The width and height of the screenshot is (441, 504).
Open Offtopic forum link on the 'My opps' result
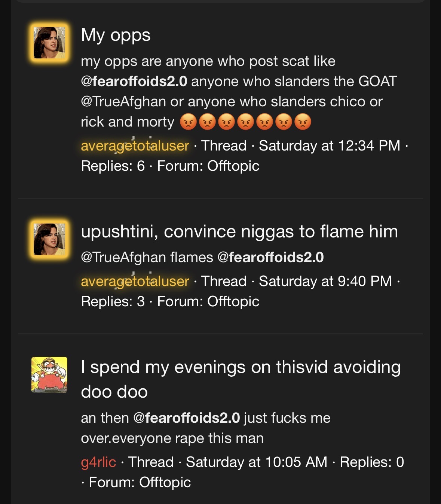(x=233, y=166)
